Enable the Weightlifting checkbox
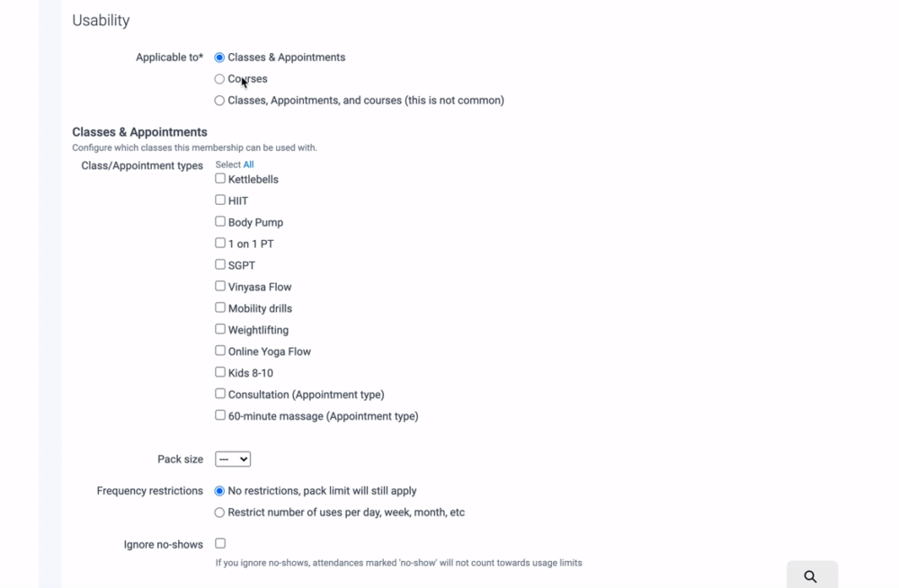 pos(220,330)
